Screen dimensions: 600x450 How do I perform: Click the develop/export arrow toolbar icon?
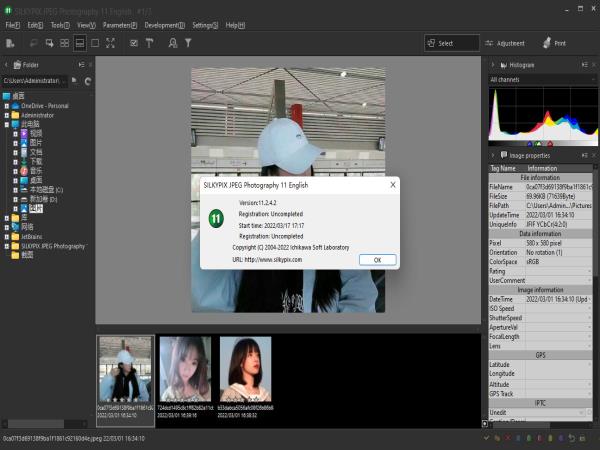pyautogui.click(x=49, y=43)
